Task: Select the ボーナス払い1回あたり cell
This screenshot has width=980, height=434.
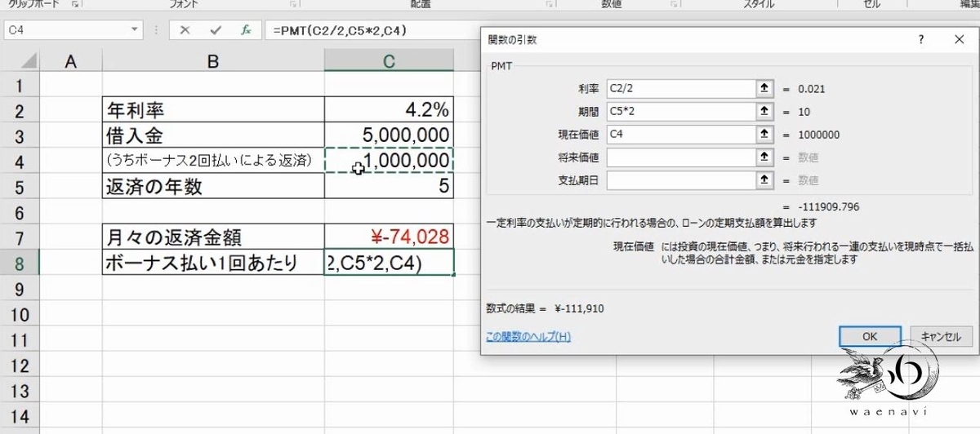Action: (213, 263)
